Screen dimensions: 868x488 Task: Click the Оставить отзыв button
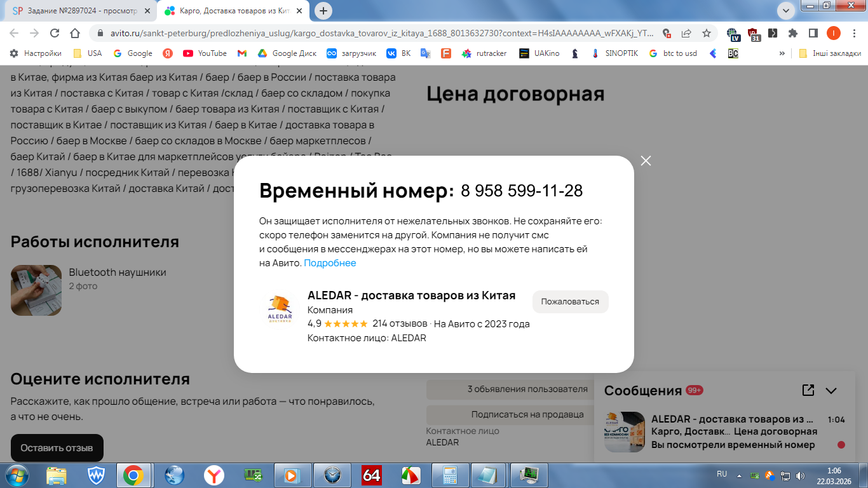coord(57,448)
